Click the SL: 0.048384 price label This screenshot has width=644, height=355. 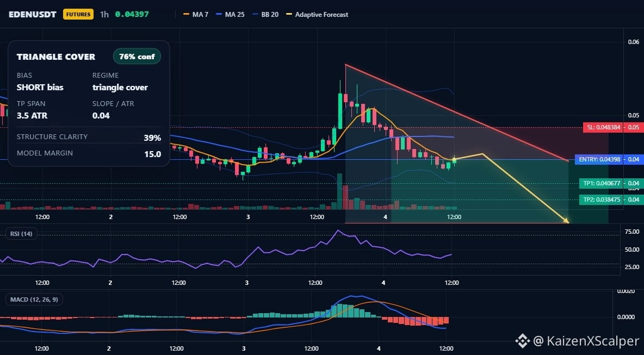click(x=604, y=127)
